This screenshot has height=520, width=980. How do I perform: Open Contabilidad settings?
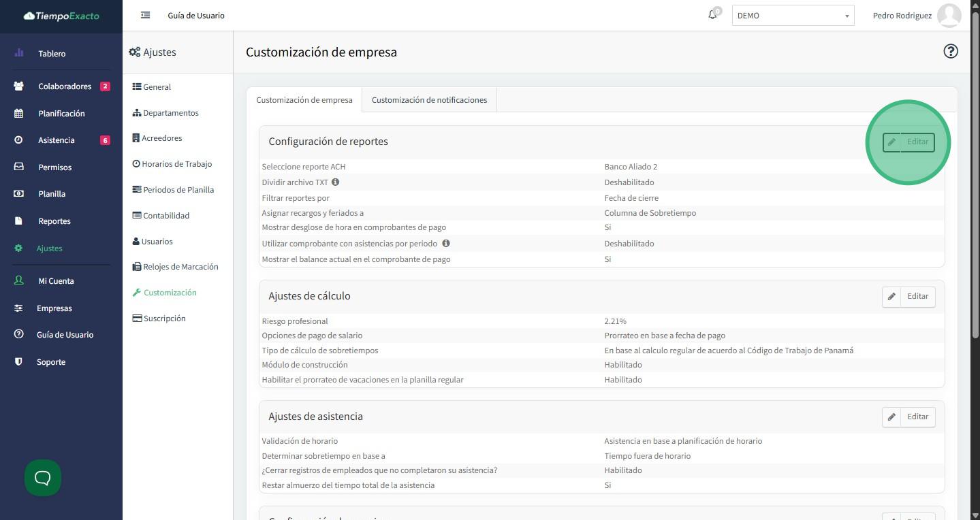pos(161,216)
